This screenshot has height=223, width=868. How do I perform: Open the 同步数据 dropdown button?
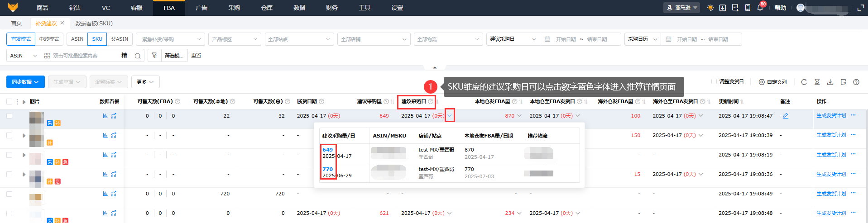tap(25, 82)
